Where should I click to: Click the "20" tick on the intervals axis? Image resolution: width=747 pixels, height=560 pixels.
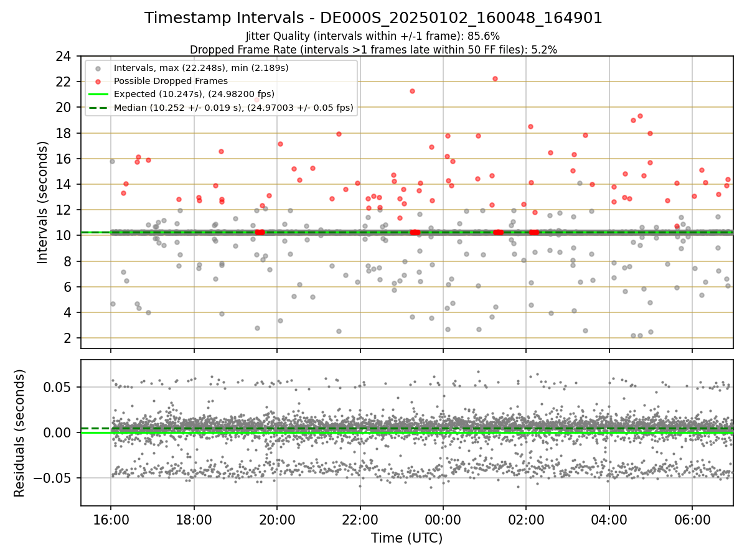click(x=63, y=108)
